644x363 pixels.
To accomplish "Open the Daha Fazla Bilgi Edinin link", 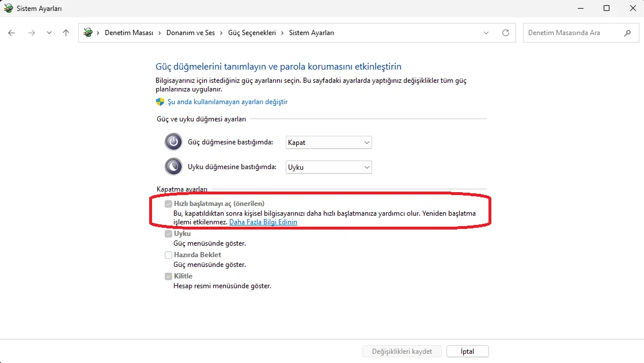I will 263,221.
